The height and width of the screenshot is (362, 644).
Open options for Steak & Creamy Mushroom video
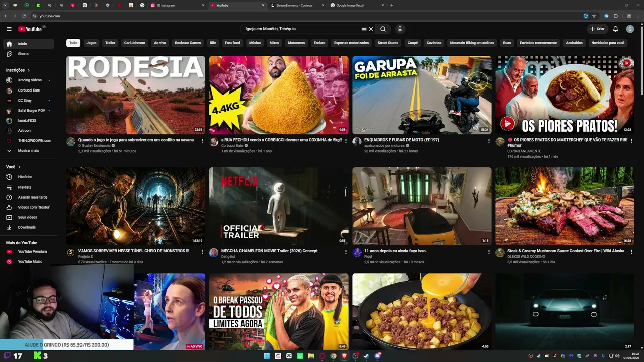click(631, 252)
